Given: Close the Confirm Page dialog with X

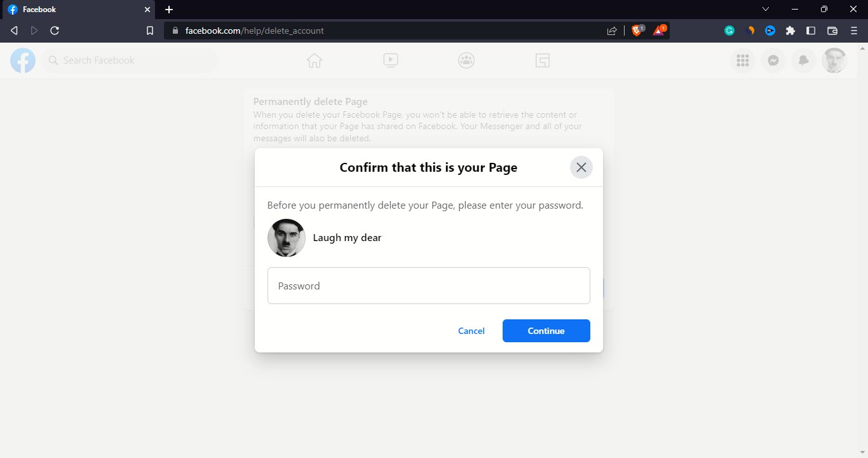Looking at the screenshot, I should click(581, 167).
